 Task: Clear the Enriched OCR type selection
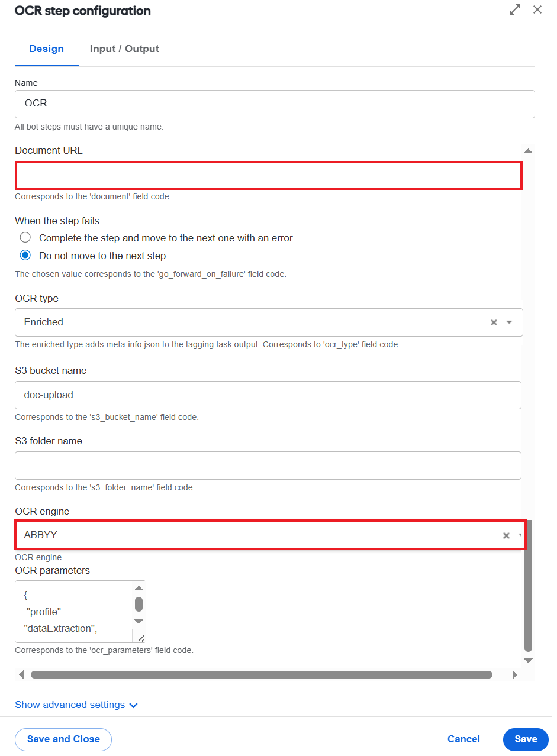(494, 322)
